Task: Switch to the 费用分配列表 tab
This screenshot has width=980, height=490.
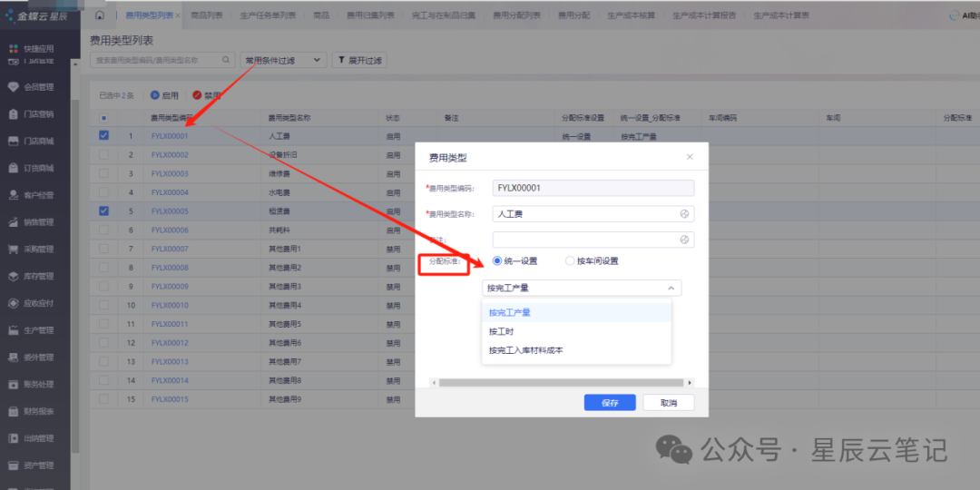Action: pos(516,15)
